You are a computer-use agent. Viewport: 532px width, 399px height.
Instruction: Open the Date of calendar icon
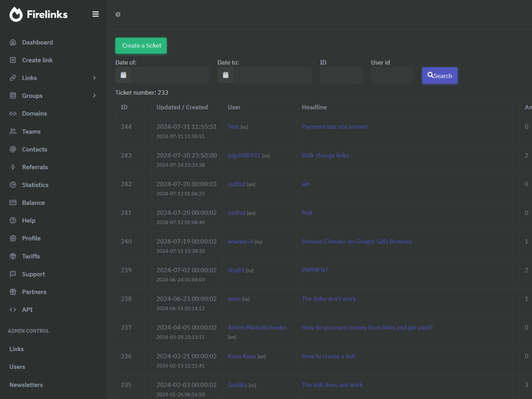pyautogui.click(x=123, y=75)
